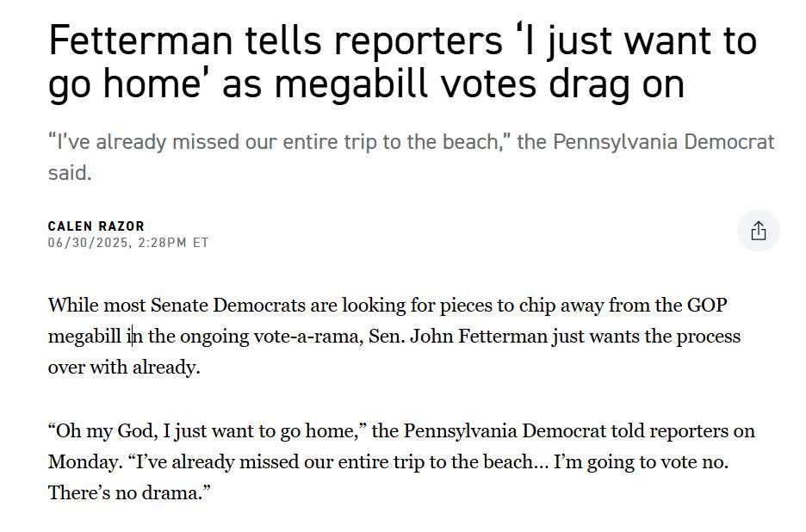
Task: Click 'I'm going to vote no' sentence
Action: coord(641,462)
